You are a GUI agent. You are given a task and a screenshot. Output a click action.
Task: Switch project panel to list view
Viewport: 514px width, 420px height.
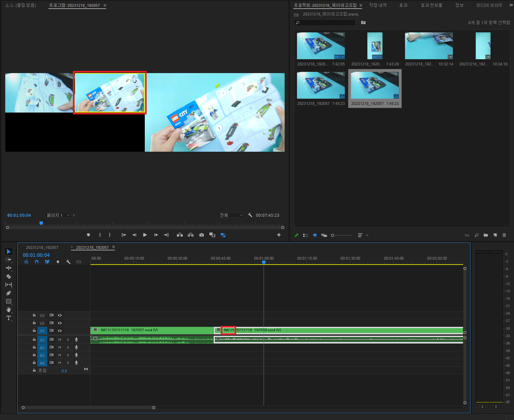pyautogui.click(x=306, y=235)
